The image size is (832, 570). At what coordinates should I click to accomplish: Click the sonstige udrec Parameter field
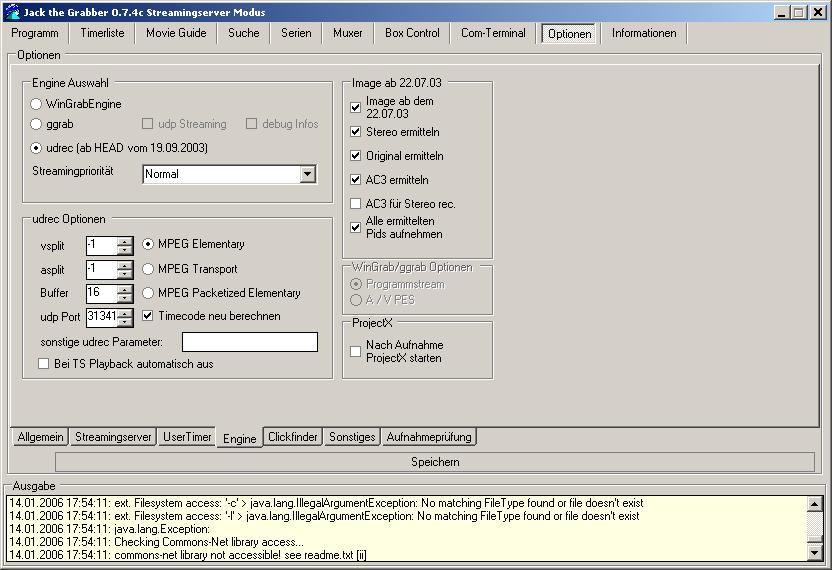point(249,342)
